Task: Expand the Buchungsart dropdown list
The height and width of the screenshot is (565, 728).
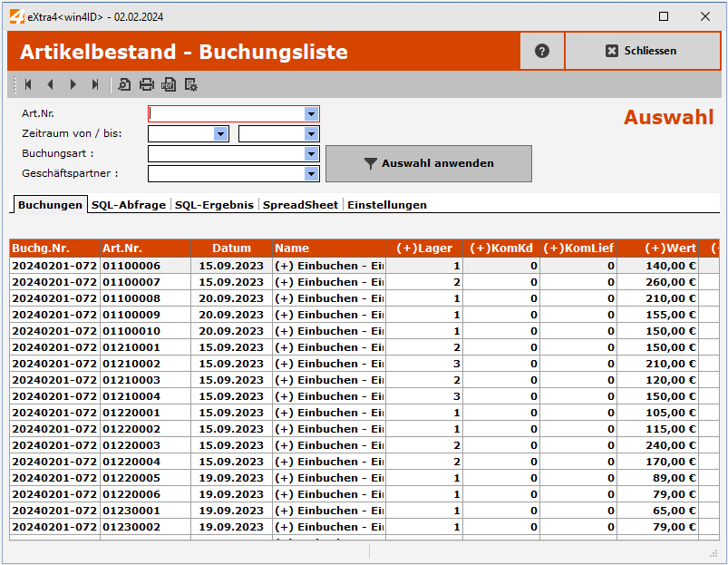Action: tap(311, 152)
